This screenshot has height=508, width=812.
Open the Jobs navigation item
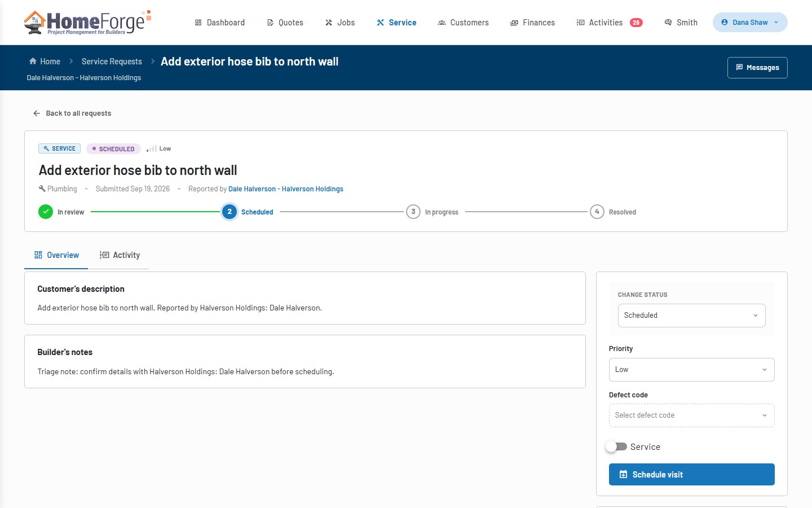pos(340,23)
